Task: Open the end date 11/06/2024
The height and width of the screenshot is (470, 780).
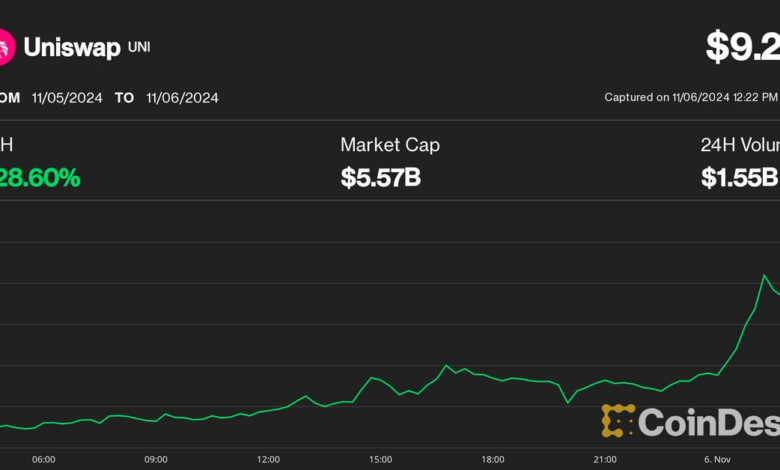Action: (182, 98)
